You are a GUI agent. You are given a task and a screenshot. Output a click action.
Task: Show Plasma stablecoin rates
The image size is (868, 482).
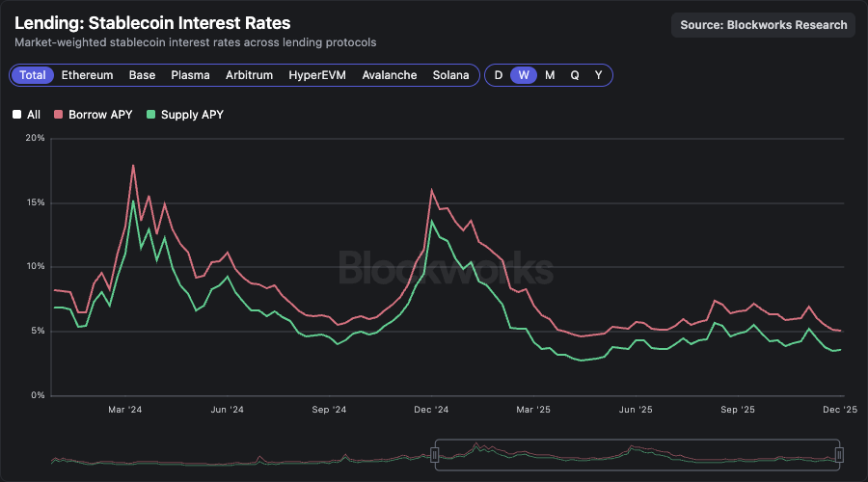point(190,75)
